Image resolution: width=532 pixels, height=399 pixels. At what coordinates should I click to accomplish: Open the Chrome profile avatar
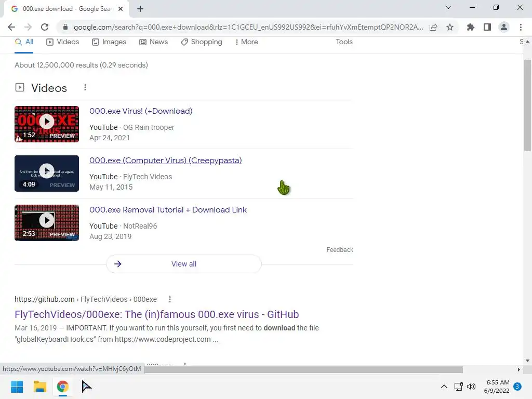tap(504, 27)
